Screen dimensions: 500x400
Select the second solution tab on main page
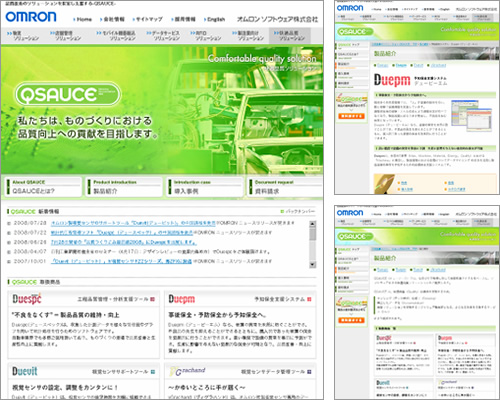tap(65, 36)
